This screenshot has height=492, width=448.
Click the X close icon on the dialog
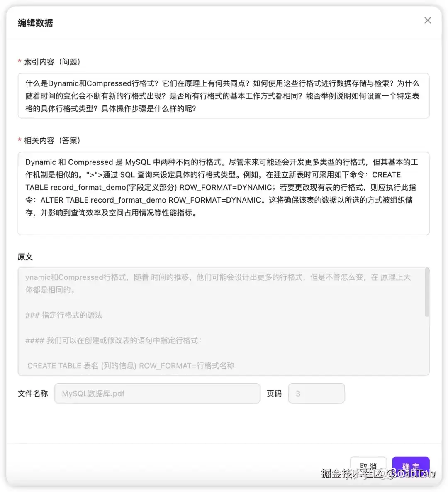[428, 20]
